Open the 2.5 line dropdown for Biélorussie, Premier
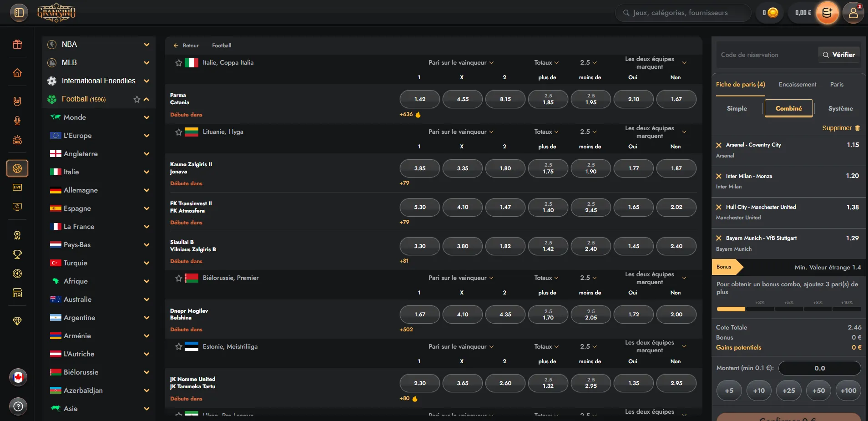 point(588,278)
